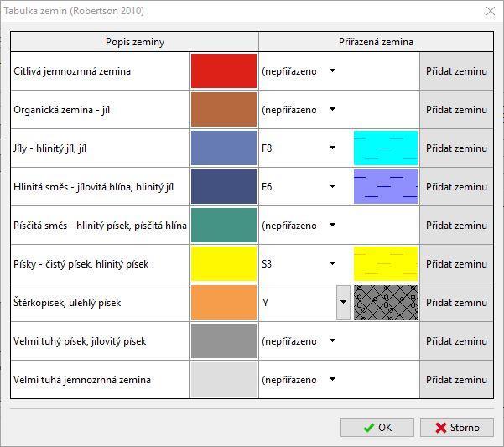Click the Popis zeminy column header
504x447 pixels.
pos(135,42)
